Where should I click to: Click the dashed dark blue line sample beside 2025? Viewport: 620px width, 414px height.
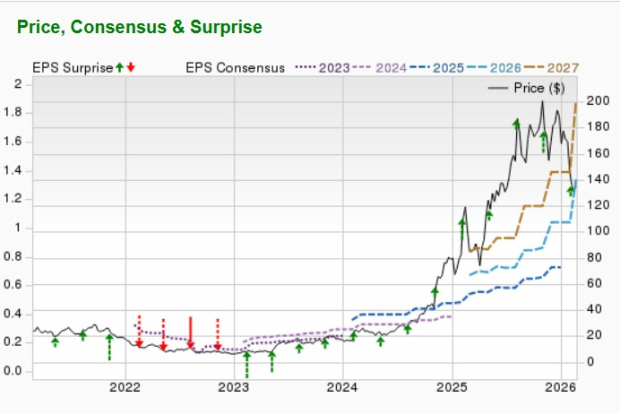tap(420, 68)
